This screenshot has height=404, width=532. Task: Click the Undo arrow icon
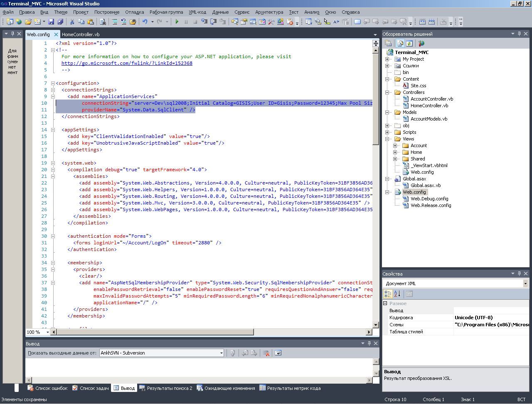coord(145,22)
